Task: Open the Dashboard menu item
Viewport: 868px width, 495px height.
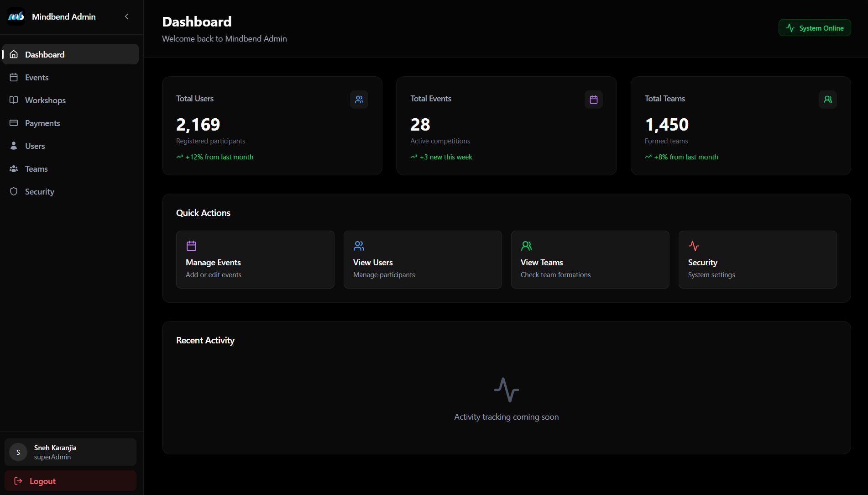Action: pyautogui.click(x=71, y=54)
